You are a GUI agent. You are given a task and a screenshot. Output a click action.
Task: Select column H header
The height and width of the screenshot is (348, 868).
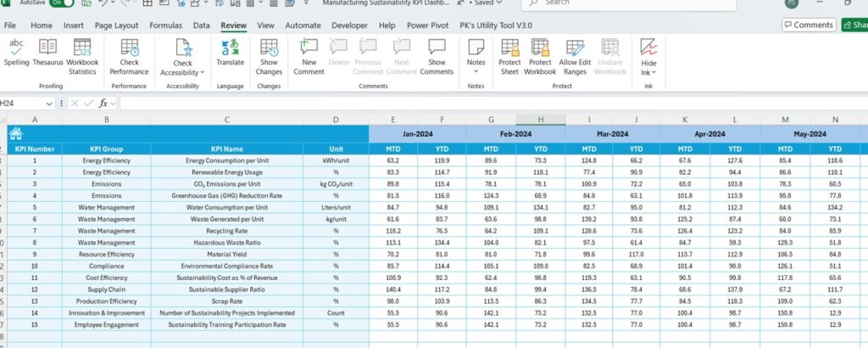[541, 120]
